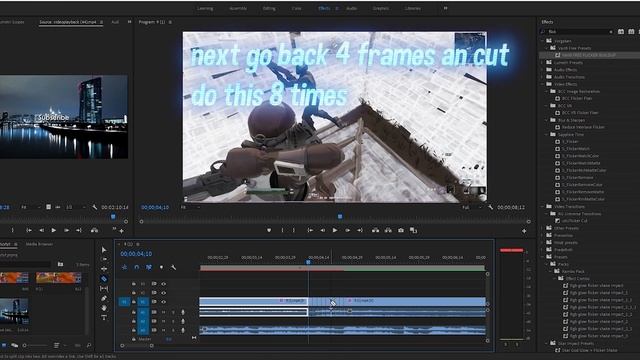Screen dimensions: 640x360
Task: Step back one frame in Program monitor
Action: click(x=322, y=230)
